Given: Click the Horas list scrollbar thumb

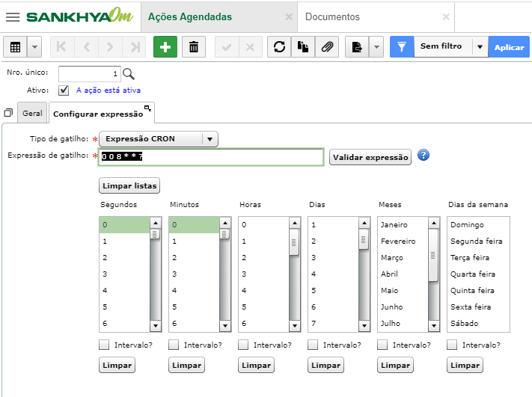Looking at the screenshot, I should [294, 242].
